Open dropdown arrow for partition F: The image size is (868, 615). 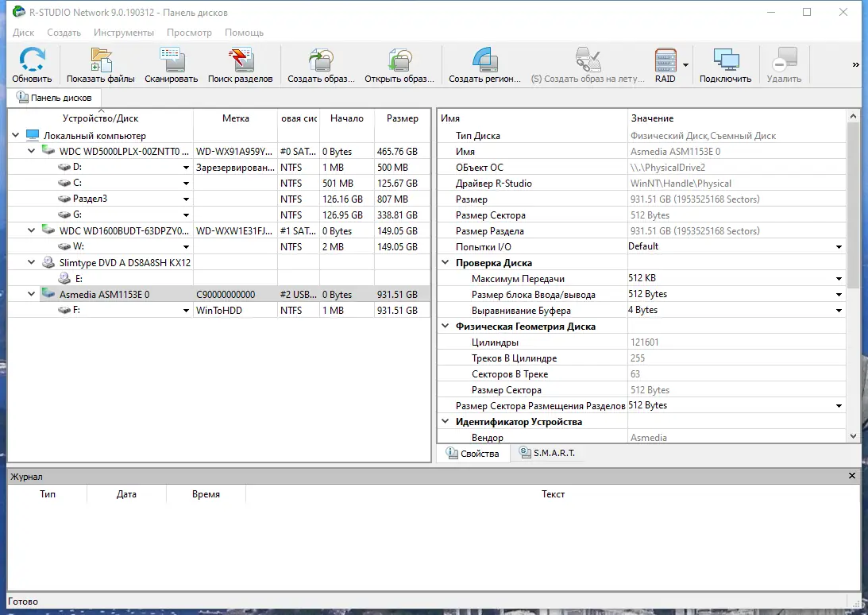(x=186, y=311)
